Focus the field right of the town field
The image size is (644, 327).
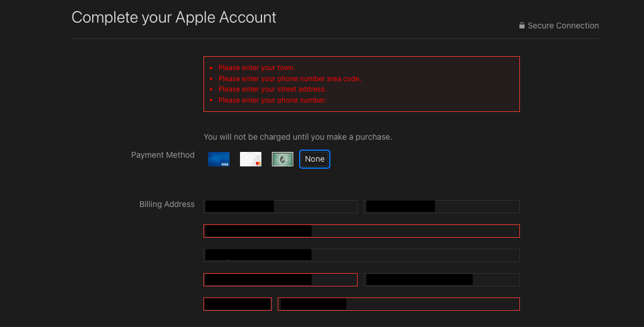tap(441, 279)
